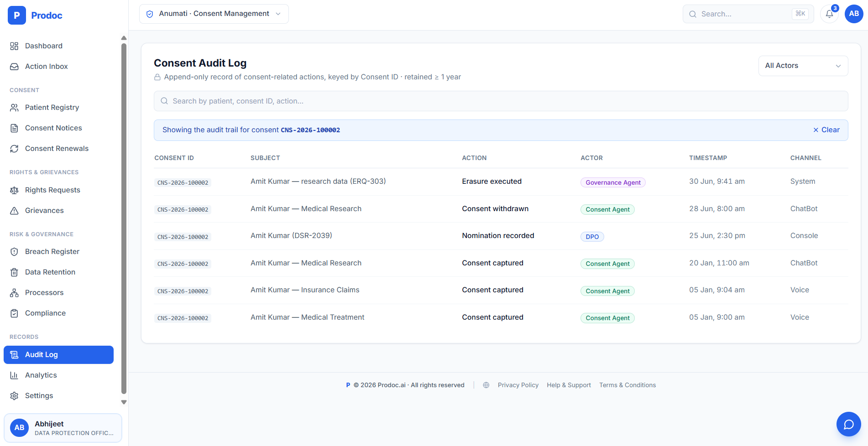This screenshot has height=446, width=868.
Task: Click consent ID in Erasure executed row
Action: 183,183
